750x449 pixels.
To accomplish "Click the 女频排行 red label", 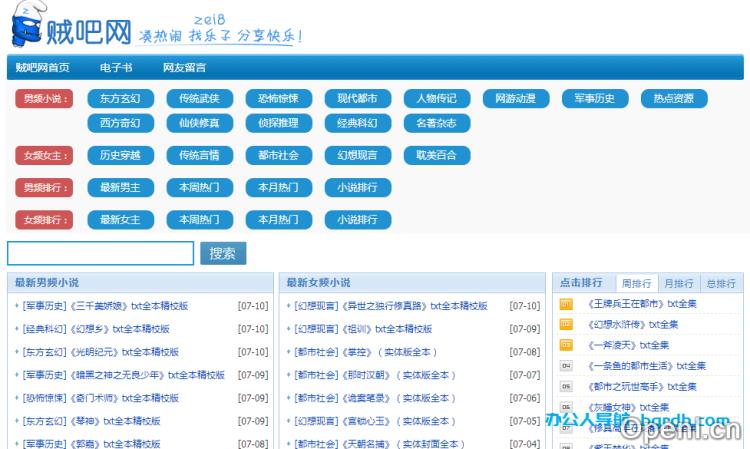I will click(x=44, y=220).
